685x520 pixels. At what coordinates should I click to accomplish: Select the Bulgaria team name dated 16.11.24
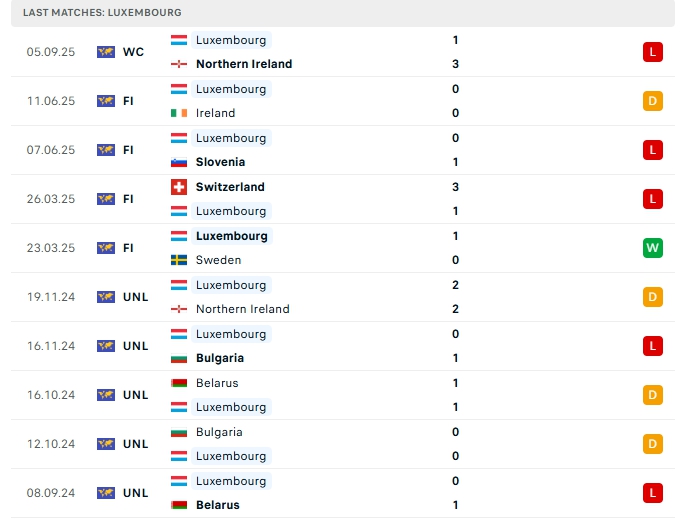[x=220, y=358]
